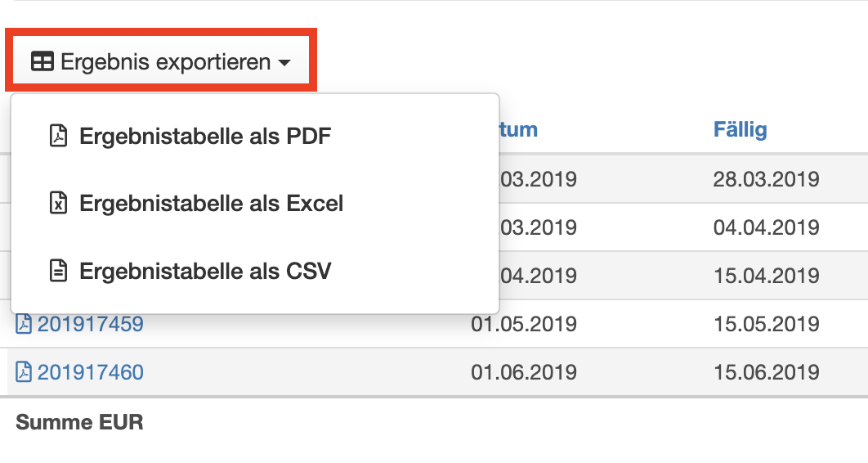Open invoice link 201917460
Screen dimensions: 868x463
point(90,372)
